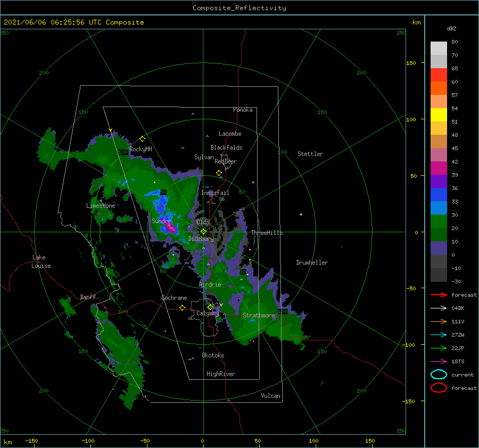Click the Didsbury city label
The width and height of the screenshot is (479, 448).
(x=201, y=239)
